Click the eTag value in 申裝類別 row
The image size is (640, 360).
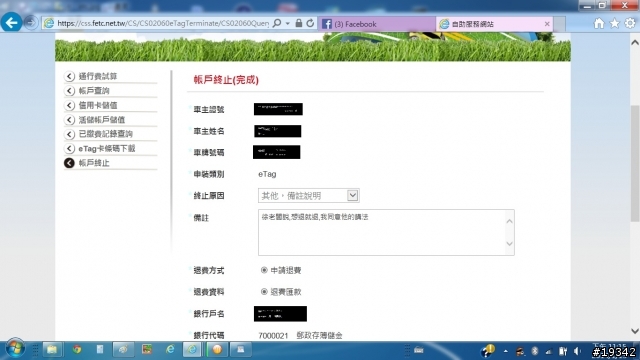coord(267,174)
